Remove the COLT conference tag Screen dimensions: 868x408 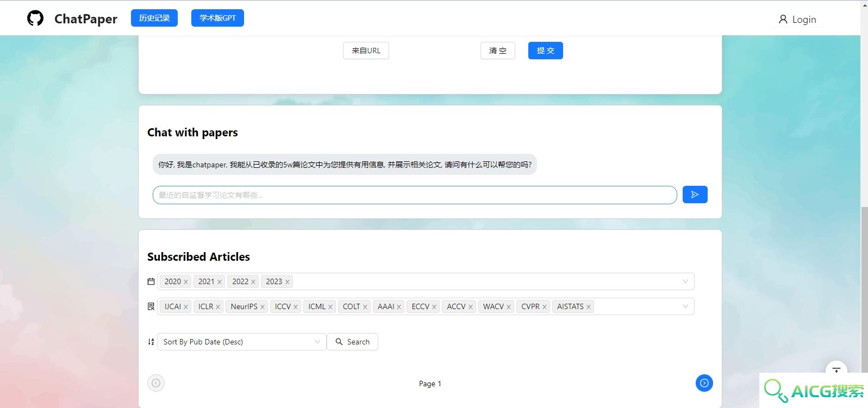click(365, 307)
